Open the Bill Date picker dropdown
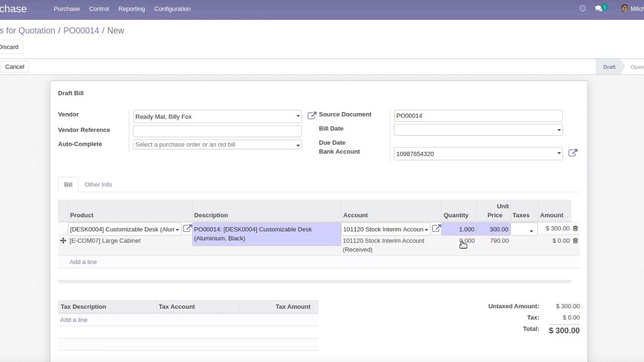The height and width of the screenshot is (362, 644). (558, 130)
